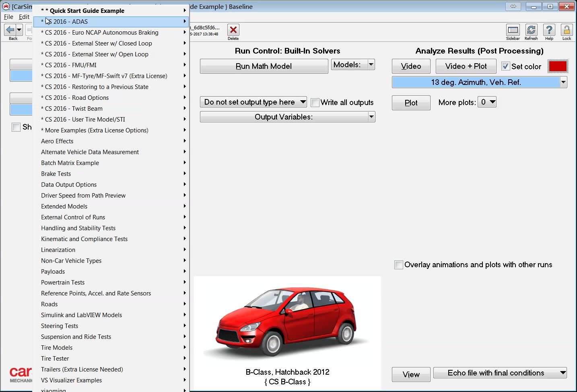
Task: Open CS 2016 - Road Options submenu
Action: (111, 98)
